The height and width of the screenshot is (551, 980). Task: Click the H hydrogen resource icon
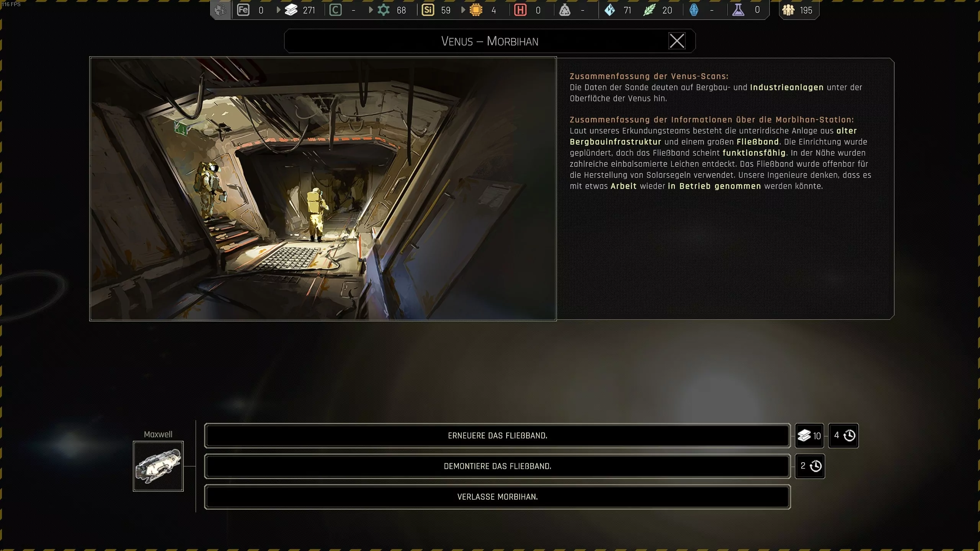click(x=520, y=10)
